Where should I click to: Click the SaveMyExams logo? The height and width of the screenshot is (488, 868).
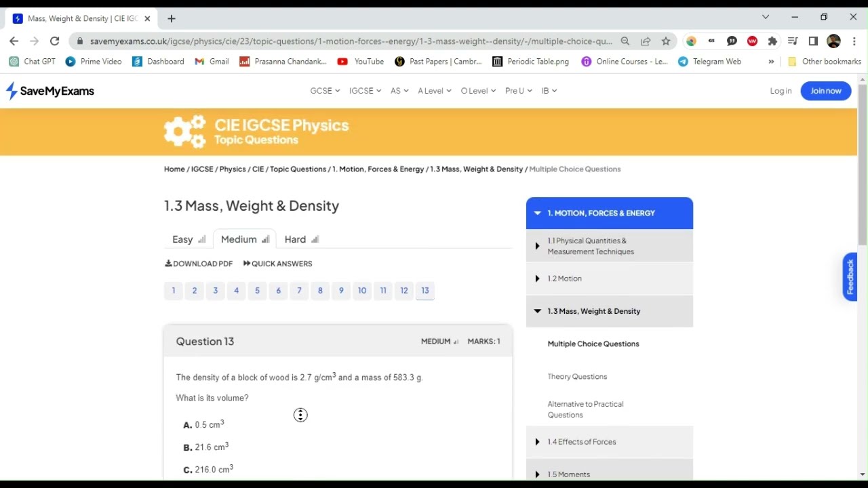50,91
